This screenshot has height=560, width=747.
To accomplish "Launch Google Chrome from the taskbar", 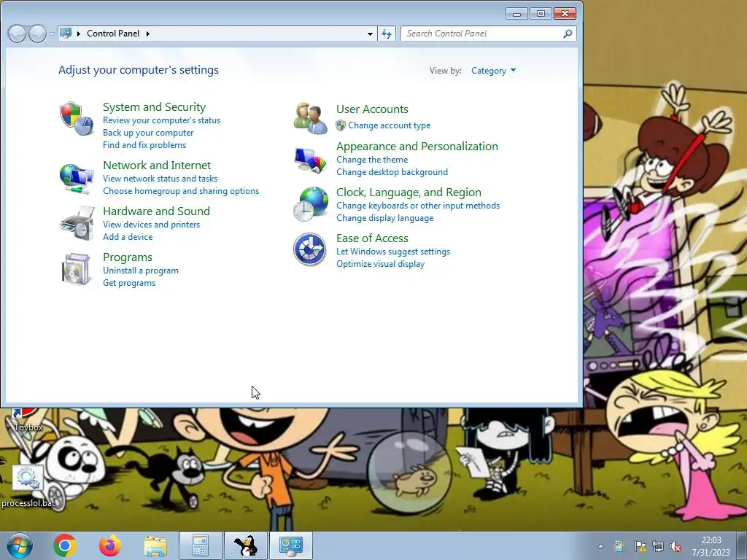I will [65, 545].
